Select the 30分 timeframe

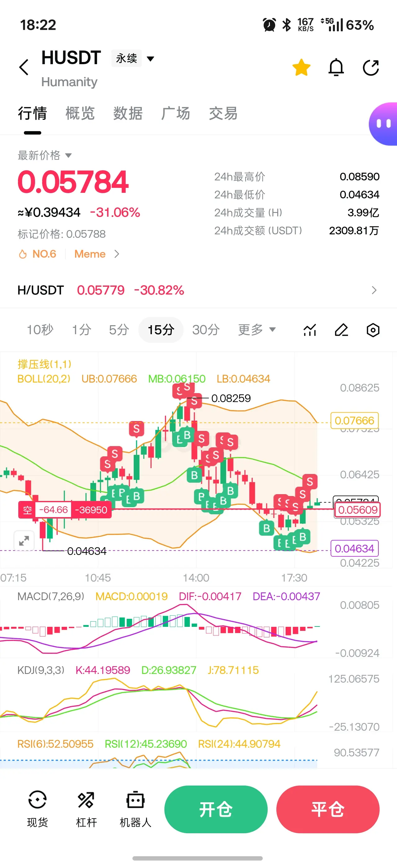click(x=206, y=330)
